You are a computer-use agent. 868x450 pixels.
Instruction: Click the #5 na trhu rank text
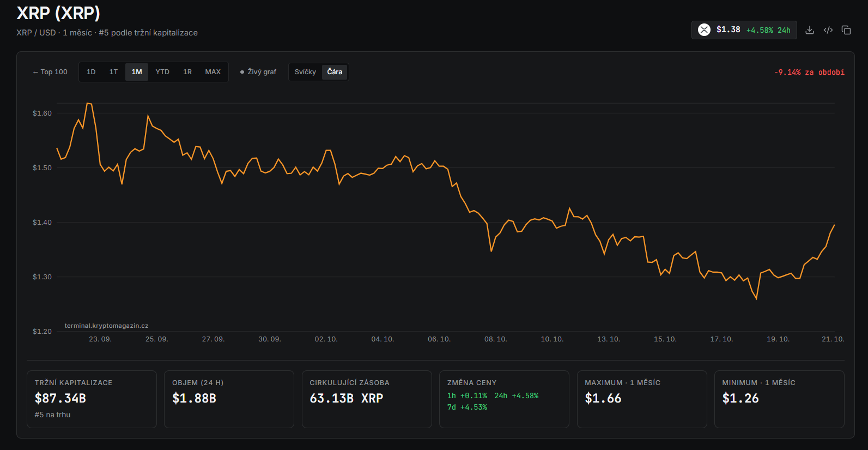tap(53, 415)
